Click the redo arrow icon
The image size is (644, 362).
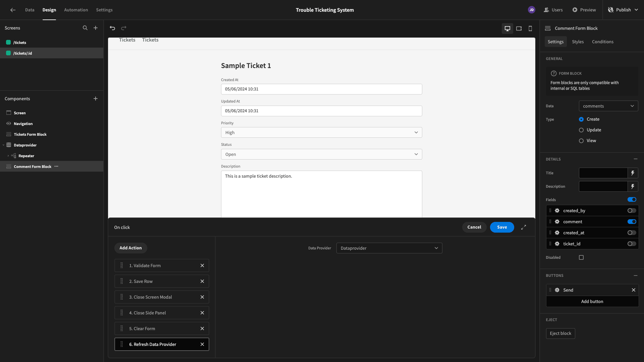124,28
